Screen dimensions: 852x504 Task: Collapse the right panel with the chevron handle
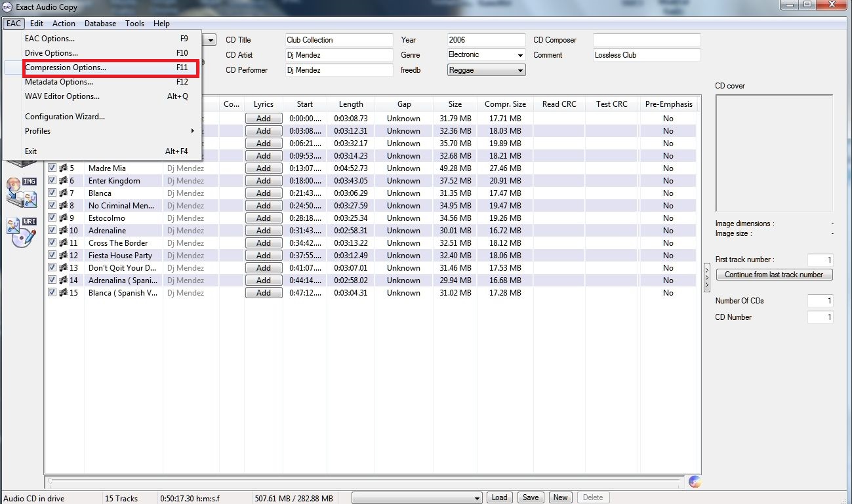click(707, 278)
